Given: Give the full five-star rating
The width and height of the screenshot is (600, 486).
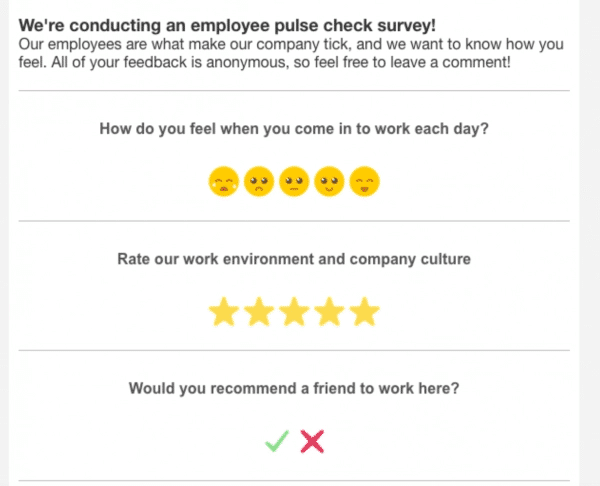Looking at the screenshot, I should point(365,312).
